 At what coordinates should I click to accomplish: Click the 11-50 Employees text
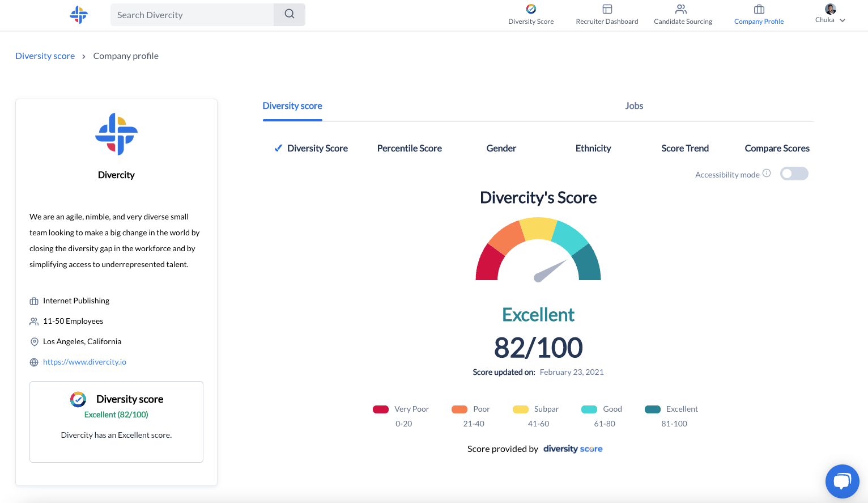coord(73,321)
